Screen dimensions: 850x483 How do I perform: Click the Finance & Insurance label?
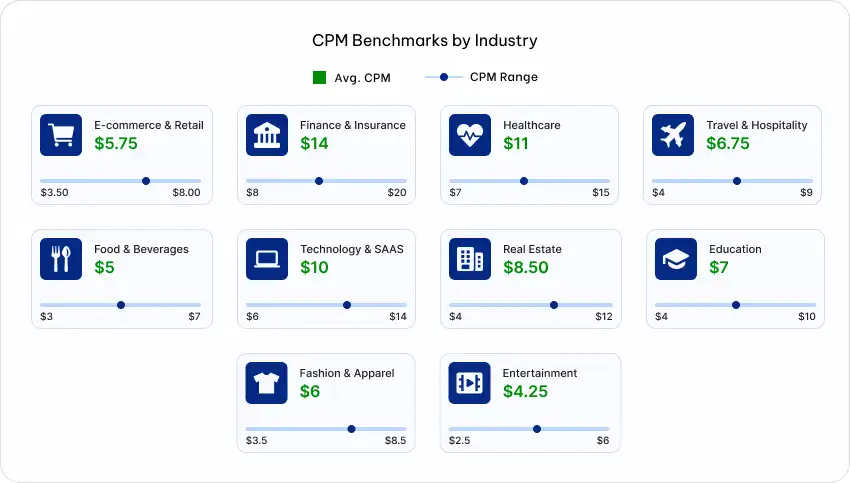[352, 125]
